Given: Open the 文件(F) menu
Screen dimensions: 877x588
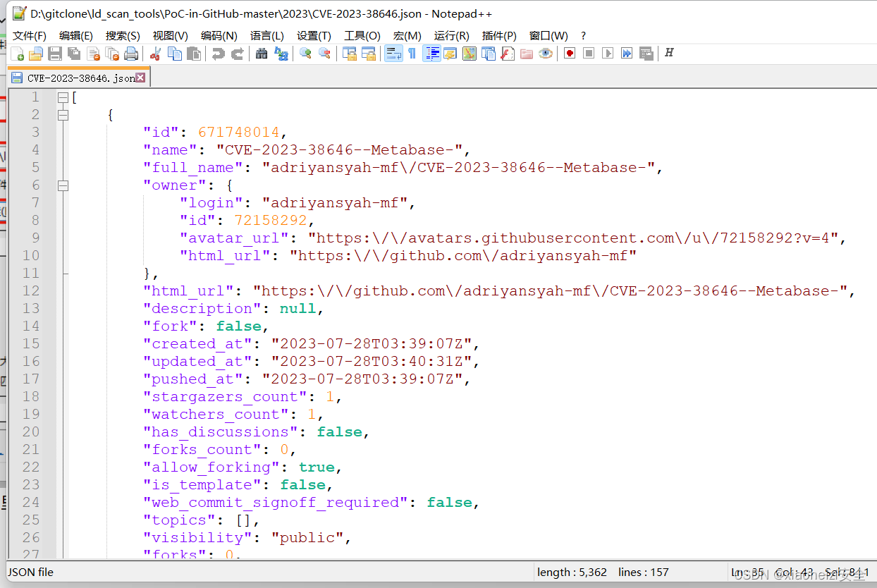Looking at the screenshot, I should click(x=29, y=35).
